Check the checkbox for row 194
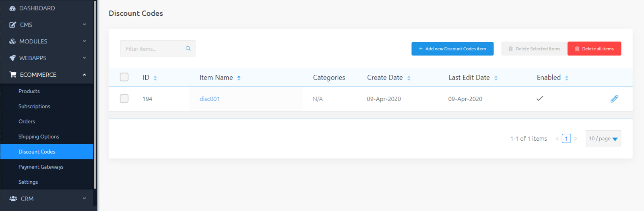 tap(124, 98)
